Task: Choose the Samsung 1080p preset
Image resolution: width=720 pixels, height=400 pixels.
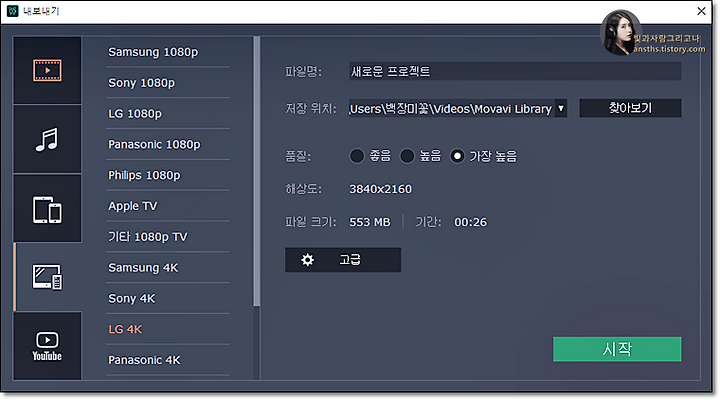Action: tap(168, 52)
